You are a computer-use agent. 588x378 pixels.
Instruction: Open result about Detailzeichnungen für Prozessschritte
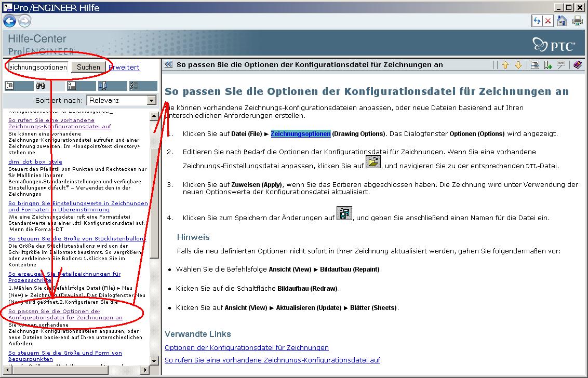pos(64,277)
